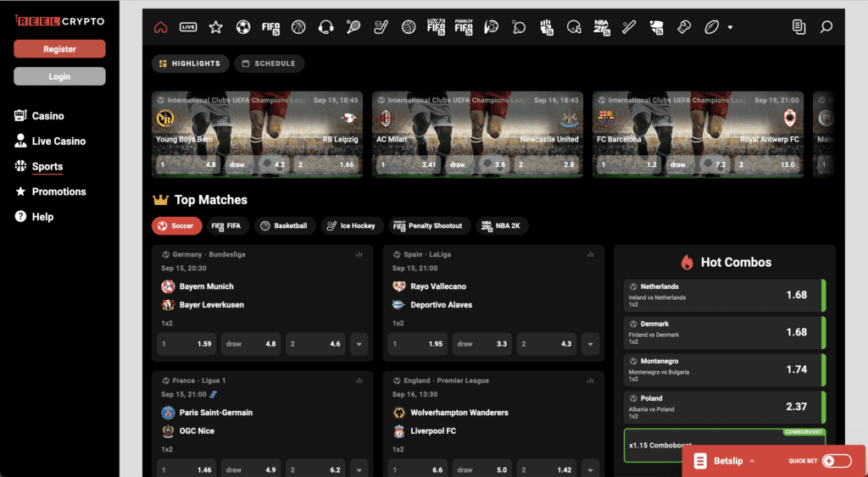Select the NBA 2K 24 toolbar icon
This screenshot has width=868, height=477.
[x=602, y=27]
